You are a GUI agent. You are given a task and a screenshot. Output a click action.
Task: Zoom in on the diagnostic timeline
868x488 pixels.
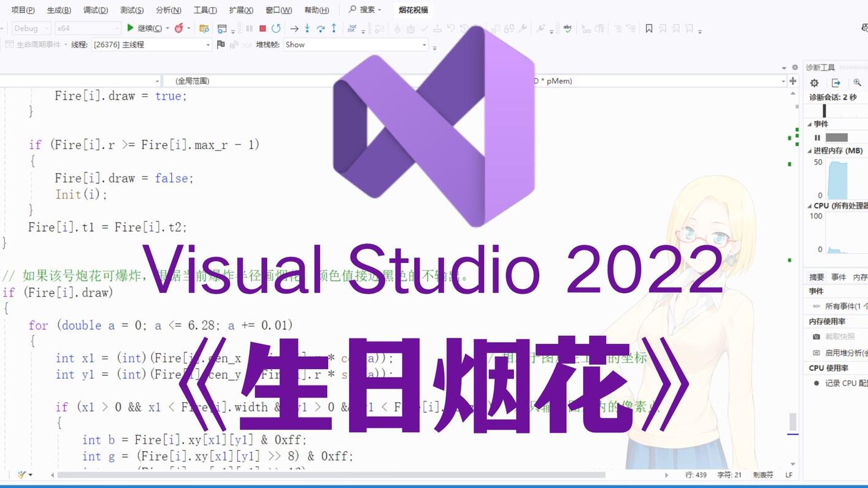(857, 83)
